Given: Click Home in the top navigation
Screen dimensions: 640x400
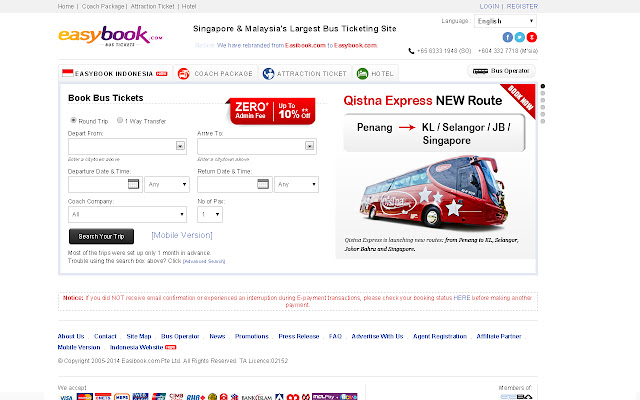Looking at the screenshot, I should click(66, 7).
